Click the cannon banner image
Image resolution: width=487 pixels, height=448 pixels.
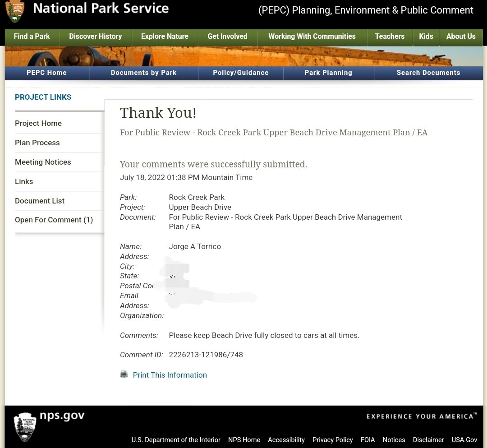pos(244,56)
